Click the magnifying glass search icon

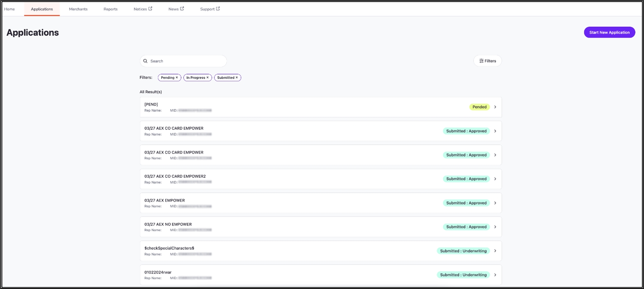[x=145, y=61]
